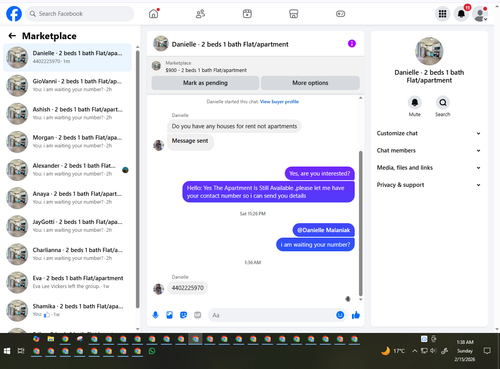Click the large listing avatar in info panel

[x=429, y=51]
